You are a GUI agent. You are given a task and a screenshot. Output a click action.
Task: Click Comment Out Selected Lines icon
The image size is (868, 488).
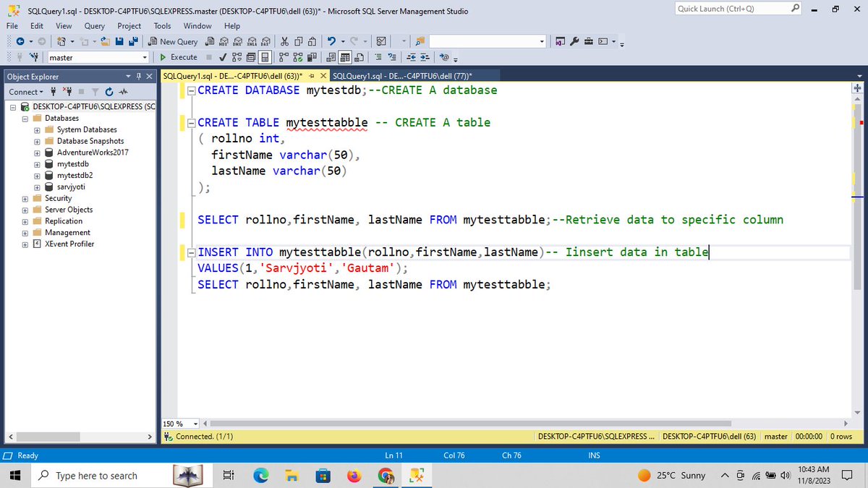378,57
